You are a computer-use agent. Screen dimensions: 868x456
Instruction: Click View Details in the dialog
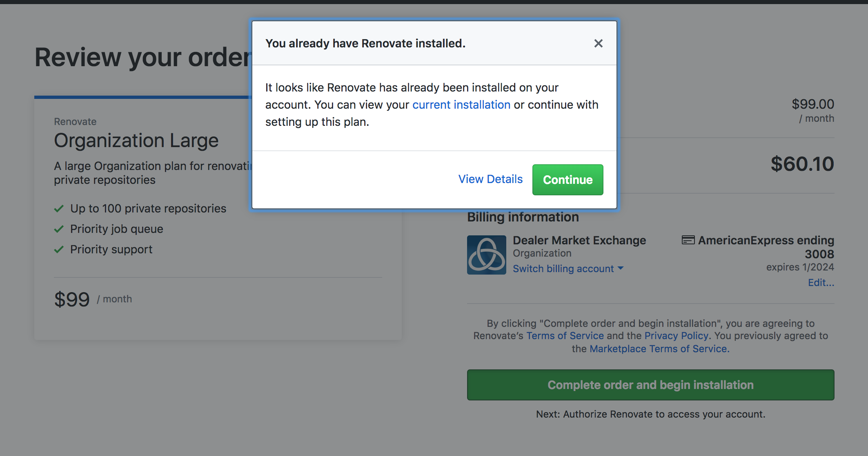[x=490, y=179]
